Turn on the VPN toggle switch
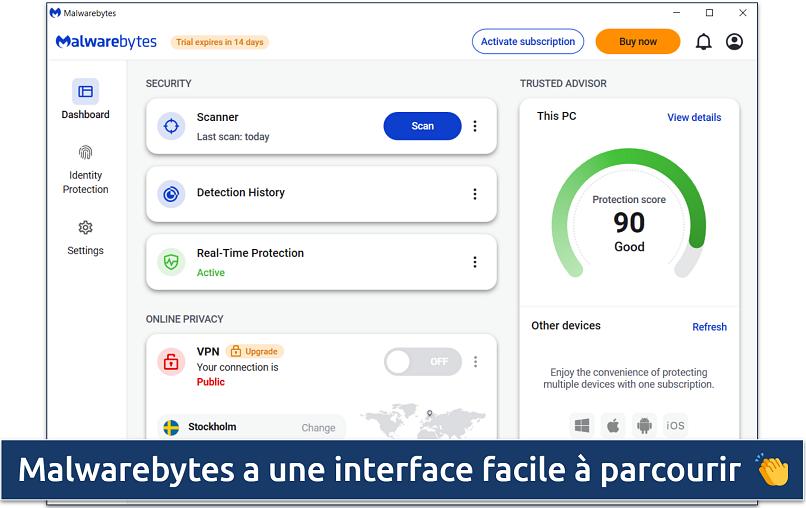 click(422, 362)
